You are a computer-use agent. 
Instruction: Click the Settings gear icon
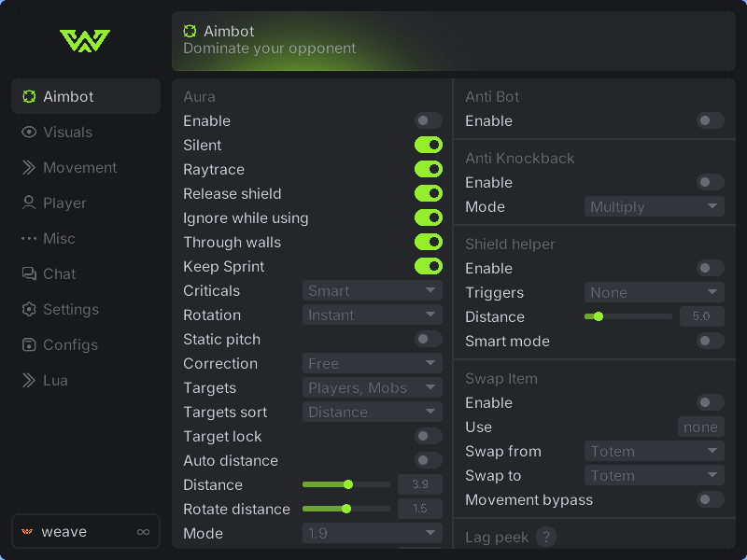point(29,310)
